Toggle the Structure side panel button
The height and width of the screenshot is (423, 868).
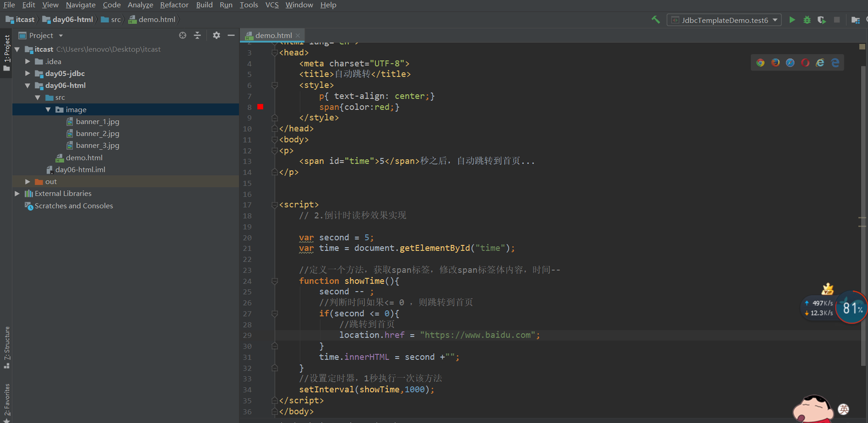pyautogui.click(x=6, y=347)
